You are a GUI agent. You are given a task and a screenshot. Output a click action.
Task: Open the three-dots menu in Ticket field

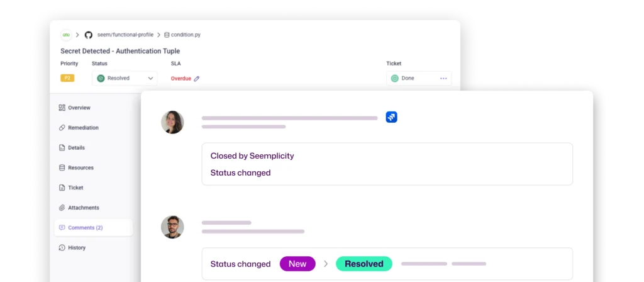443,78
